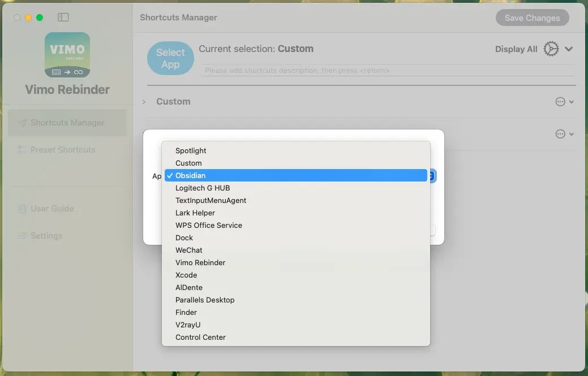The width and height of the screenshot is (588, 376).
Task: Select Xcode from the popup menu
Action: point(186,275)
